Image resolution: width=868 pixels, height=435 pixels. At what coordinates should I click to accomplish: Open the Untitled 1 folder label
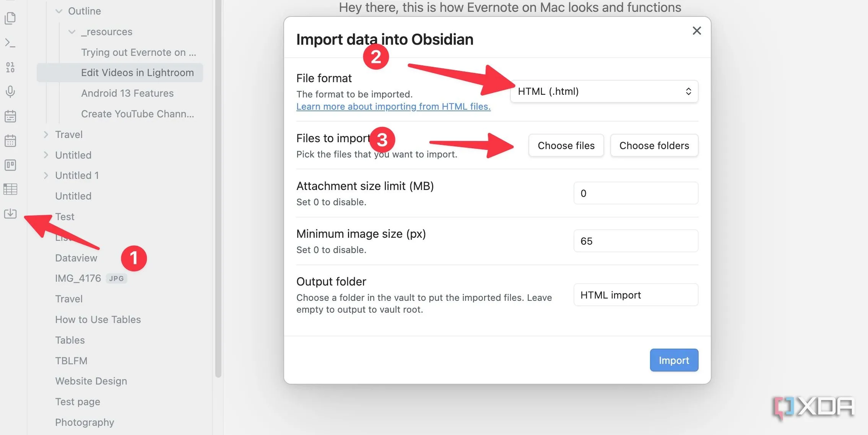point(77,175)
